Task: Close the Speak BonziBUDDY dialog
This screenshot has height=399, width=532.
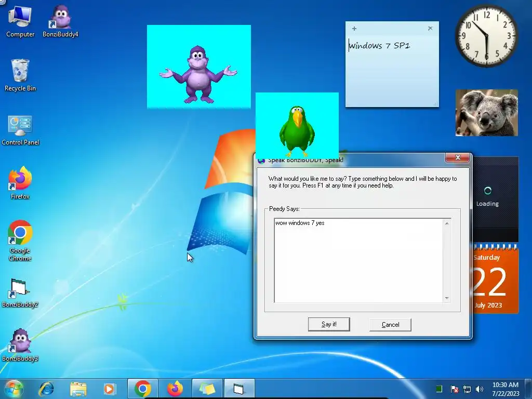Action: click(457, 157)
